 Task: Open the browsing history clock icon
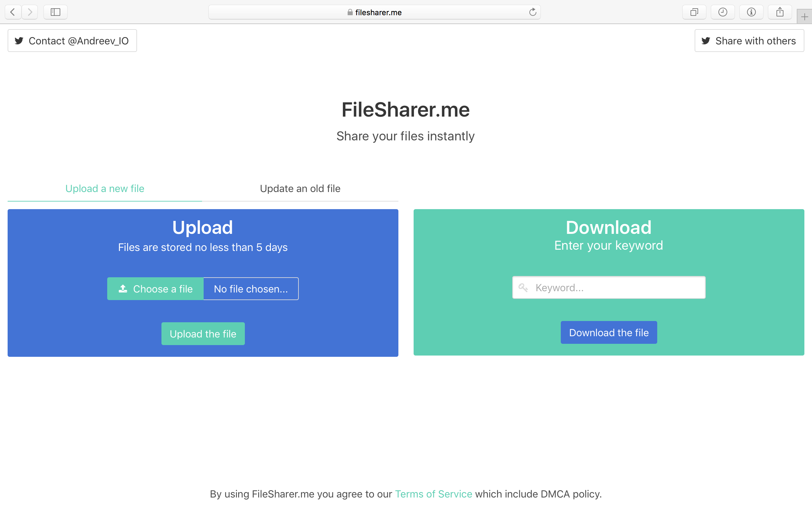point(723,12)
